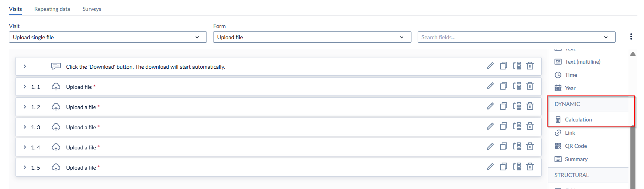Delete the Download remark field
This screenshot has height=189, width=644.
pyautogui.click(x=530, y=66)
